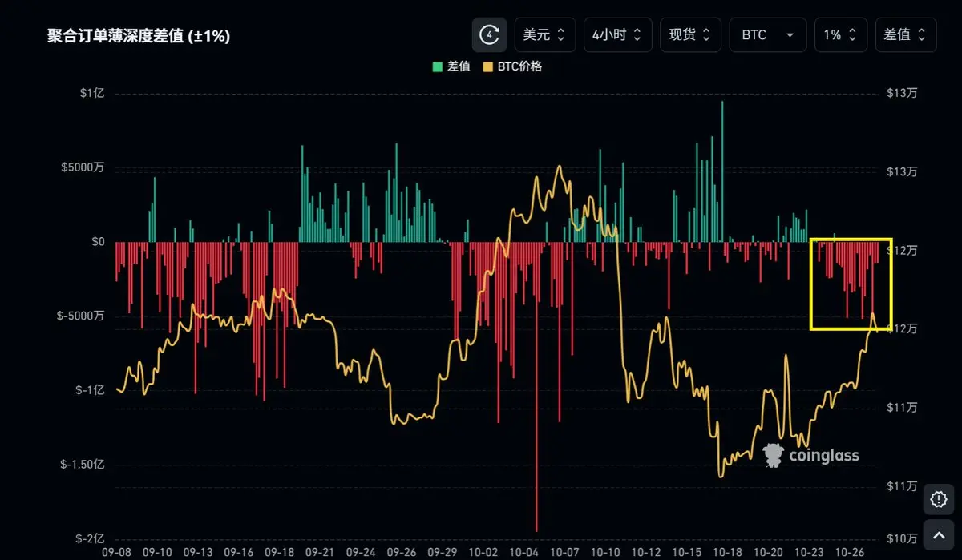962x560 pixels.
Task: Click the 10-26 date axis label
Action: pos(851,553)
